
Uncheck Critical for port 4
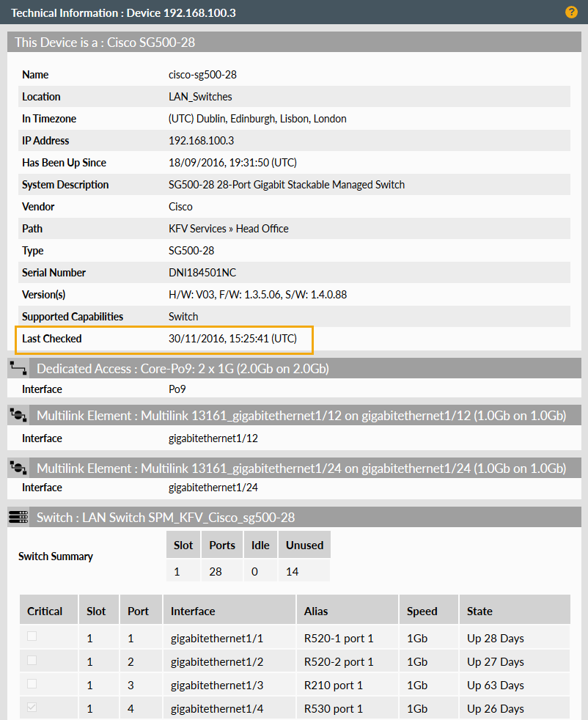(x=32, y=708)
